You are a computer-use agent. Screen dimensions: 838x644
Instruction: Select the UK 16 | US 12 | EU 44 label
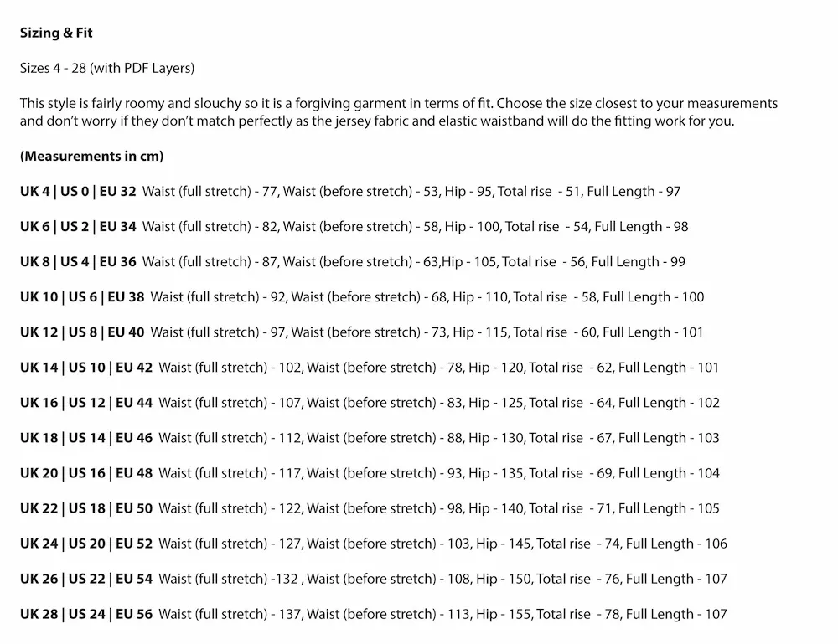click(x=86, y=403)
